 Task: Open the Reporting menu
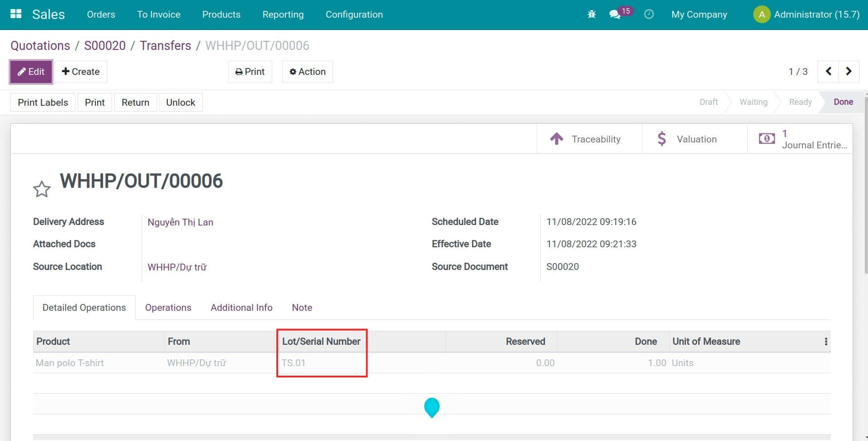[283, 15]
